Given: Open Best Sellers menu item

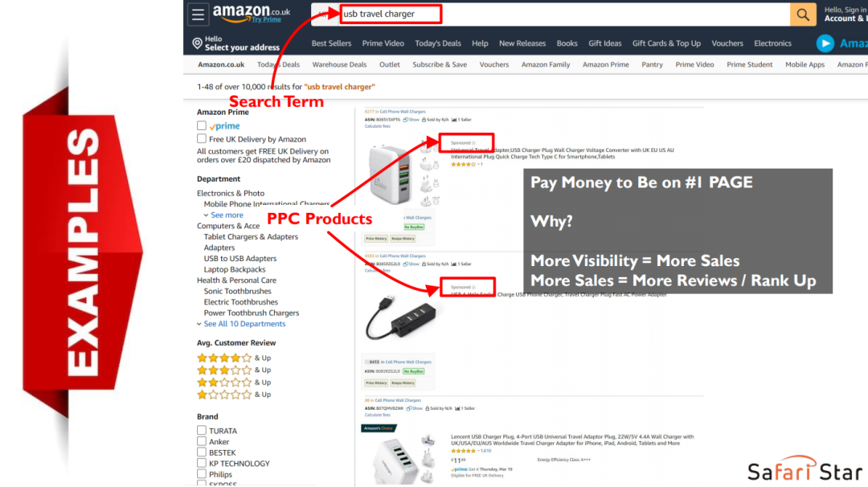Looking at the screenshot, I should tap(331, 43).
